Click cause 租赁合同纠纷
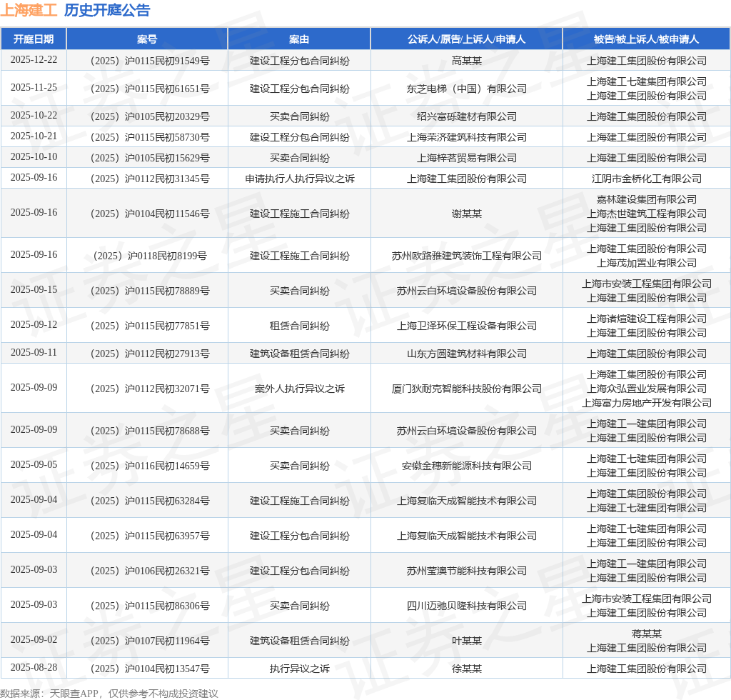Image resolution: width=731 pixels, height=700 pixels. coord(299,326)
